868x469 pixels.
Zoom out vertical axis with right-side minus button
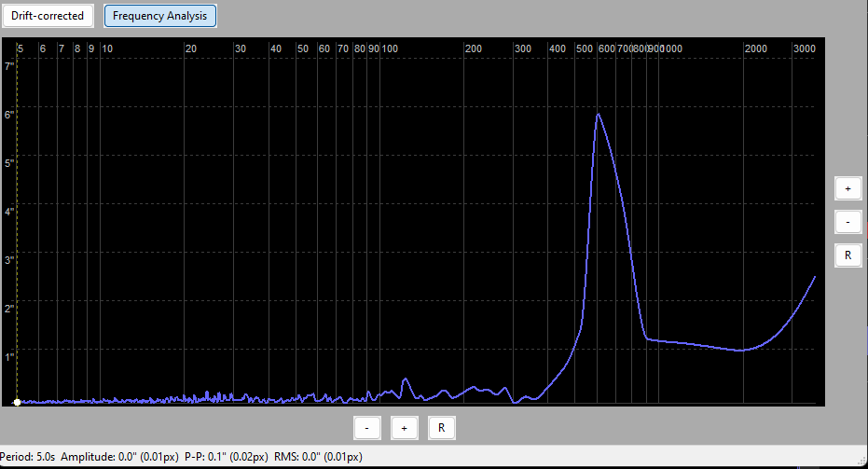point(847,222)
